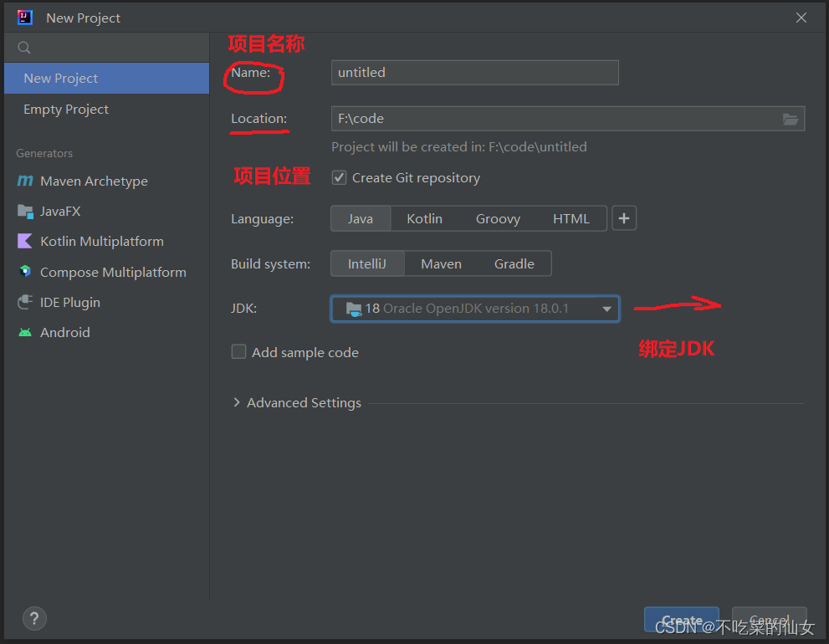
Task: Click the Kotlin Multiplatform logo icon
Action: pyautogui.click(x=25, y=241)
